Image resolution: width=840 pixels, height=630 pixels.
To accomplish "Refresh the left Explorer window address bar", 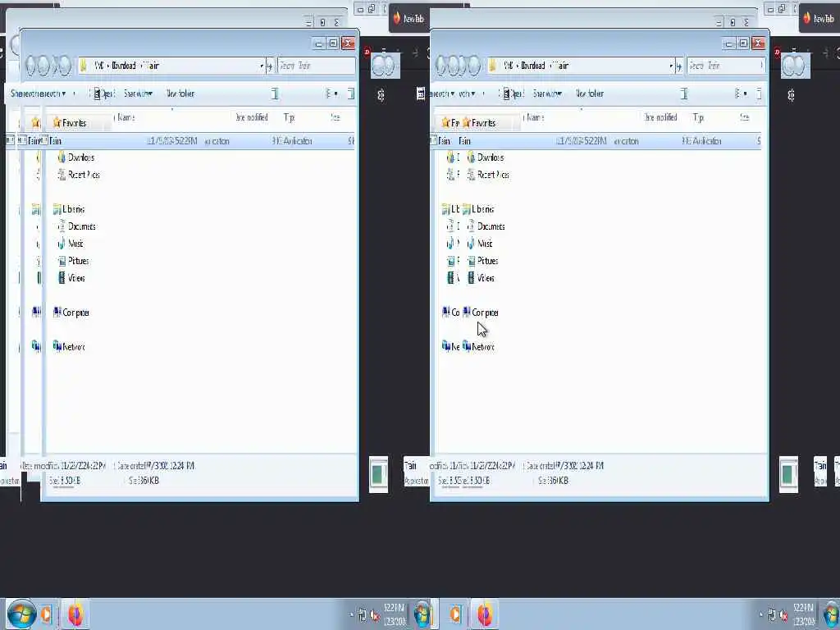I will coord(270,66).
